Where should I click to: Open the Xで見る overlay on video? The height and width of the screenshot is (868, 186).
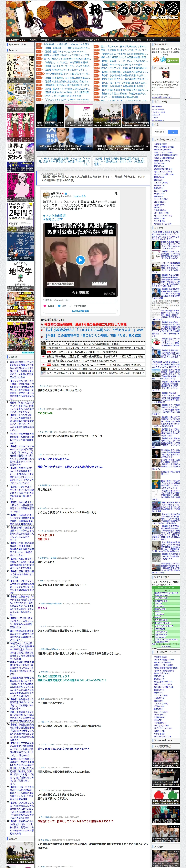click(110, 227)
